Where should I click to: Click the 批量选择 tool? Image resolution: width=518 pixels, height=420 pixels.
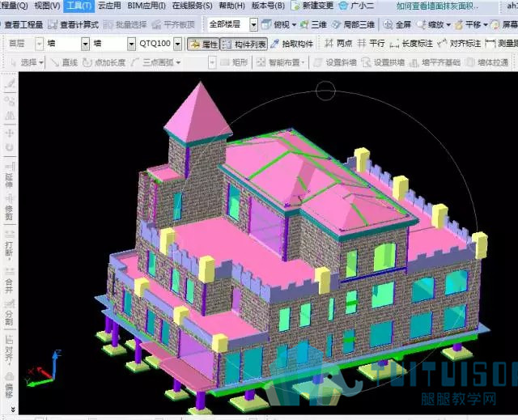click(125, 24)
